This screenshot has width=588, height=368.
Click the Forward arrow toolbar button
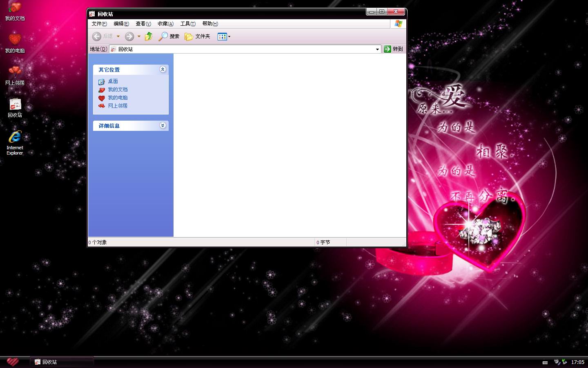tap(129, 36)
